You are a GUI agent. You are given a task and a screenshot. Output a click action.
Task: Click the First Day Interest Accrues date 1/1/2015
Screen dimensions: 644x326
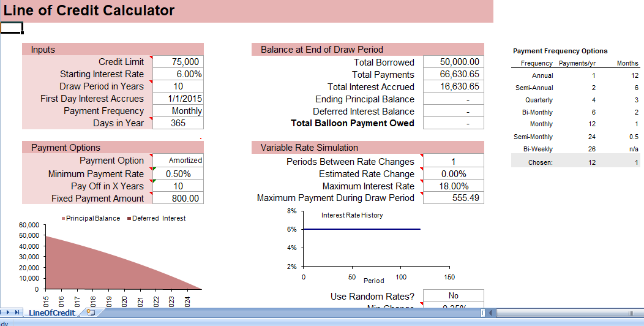(x=178, y=99)
